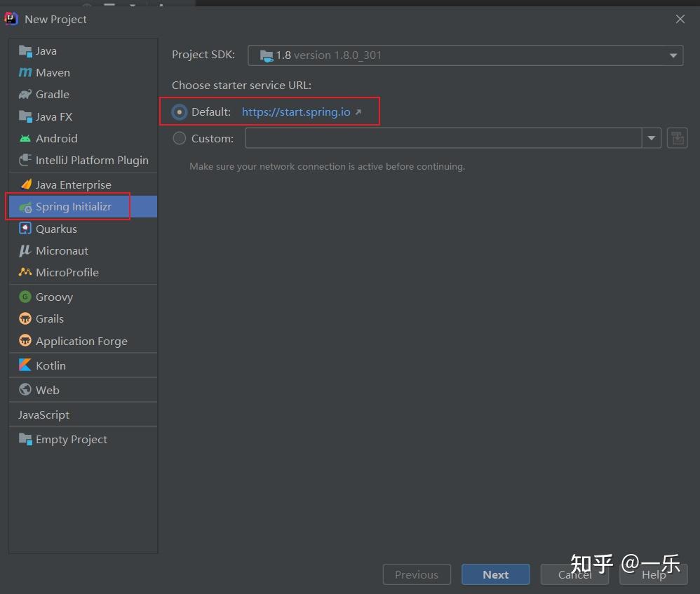Expand the Custom URL combo box arrow

tap(651, 137)
